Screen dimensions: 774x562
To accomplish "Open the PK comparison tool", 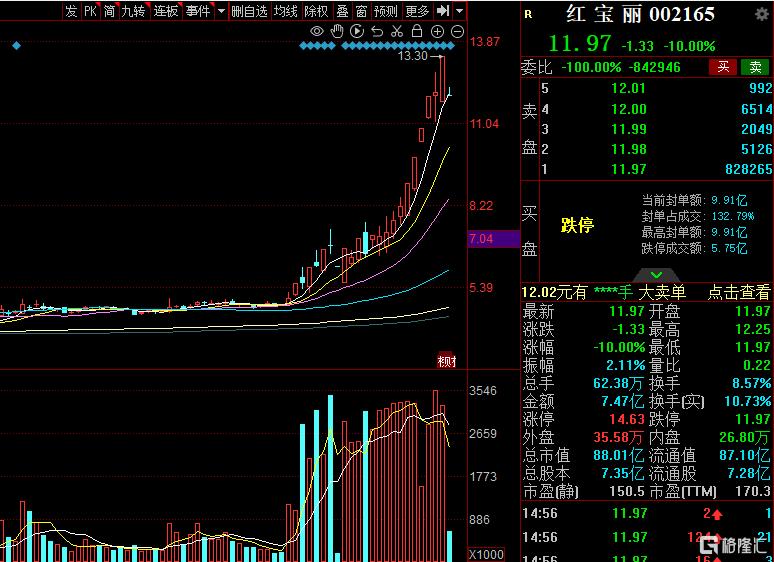I will click(x=91, y=11).
